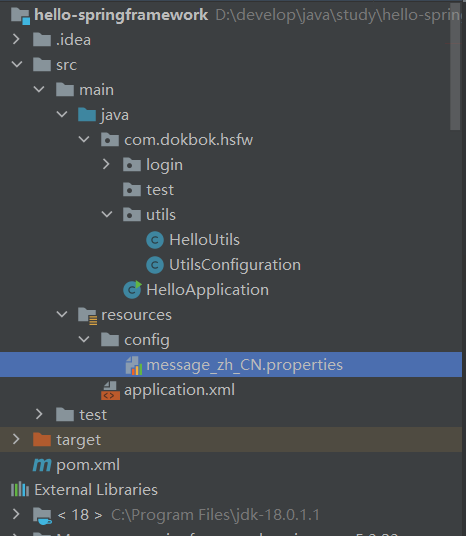Click the HelloUtils class icon
This screenshot has width=466, height=536.
tap(155, 240)
